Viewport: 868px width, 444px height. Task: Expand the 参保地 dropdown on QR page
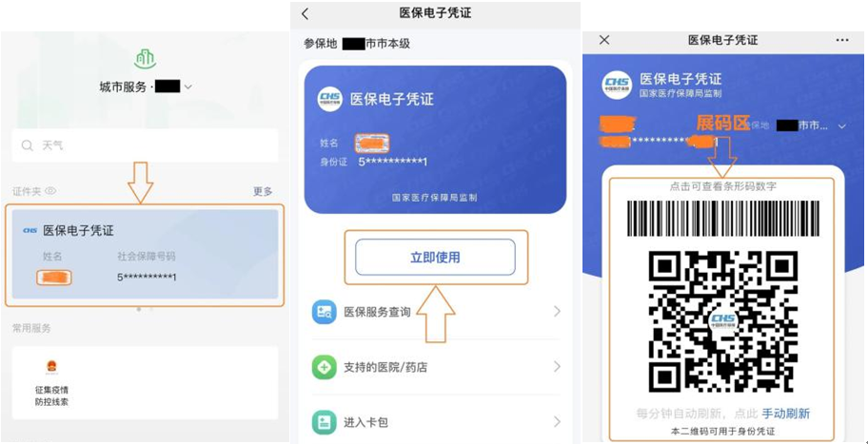point(842,126)
